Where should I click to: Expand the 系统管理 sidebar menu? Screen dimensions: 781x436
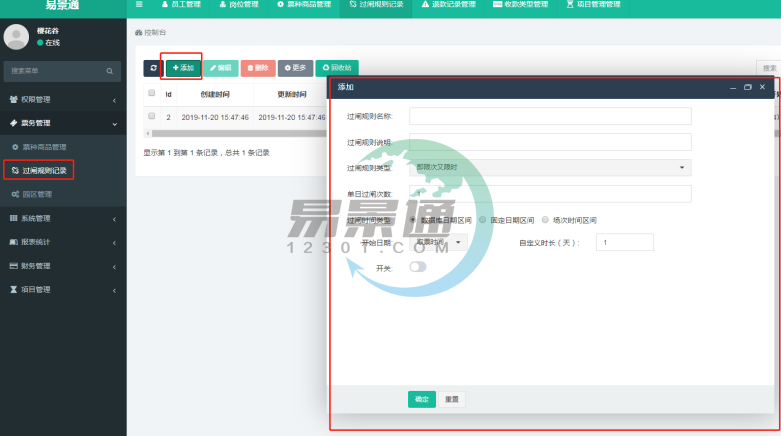coord(62,219)
